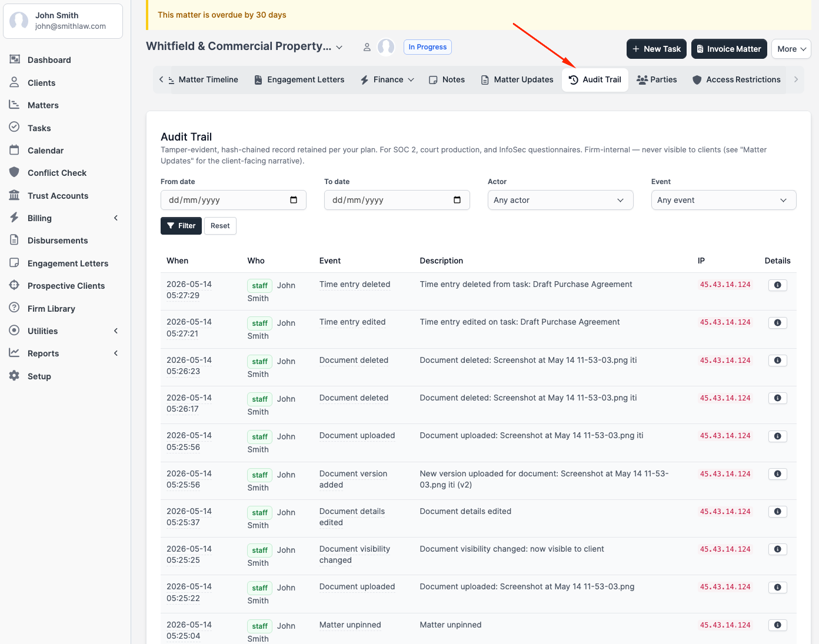Click IP address in Time entry deleted row
This screenshot has width=819, height=644.
[x=725, y=285]
